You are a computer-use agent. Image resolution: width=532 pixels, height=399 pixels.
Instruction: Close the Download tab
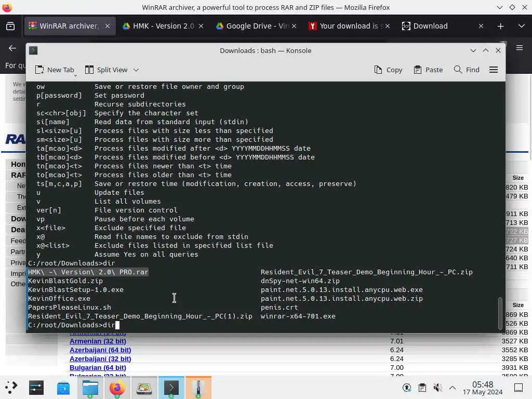pyautogui.click(x=481, y=26)
